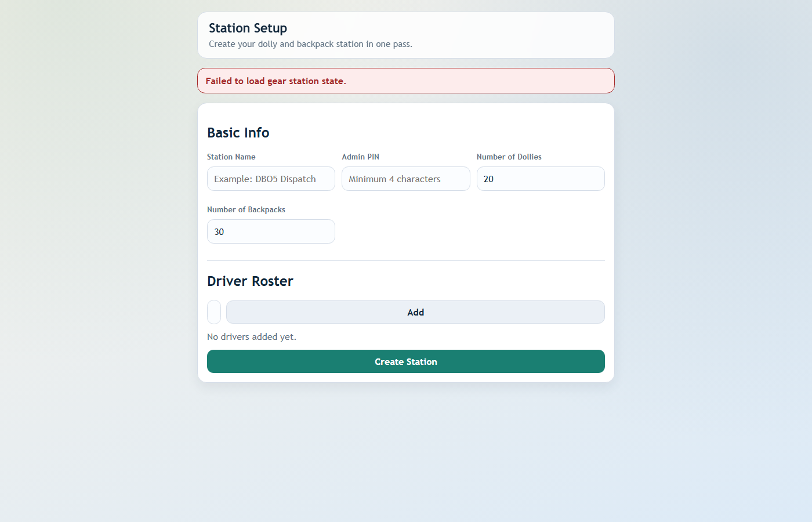812x522 pixels.
Task: Focus the Admin PIN field
Action: click(x=405, y=179)
